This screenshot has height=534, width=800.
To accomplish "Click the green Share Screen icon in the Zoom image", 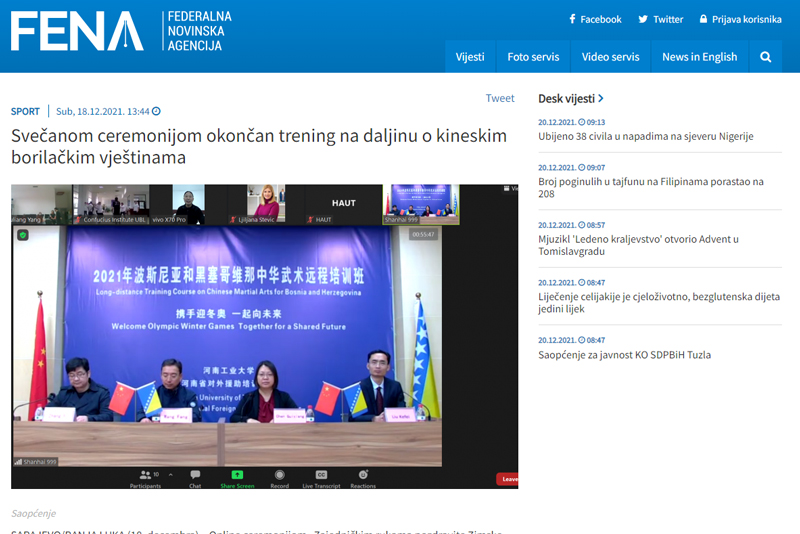I will (x=237, y=474).
